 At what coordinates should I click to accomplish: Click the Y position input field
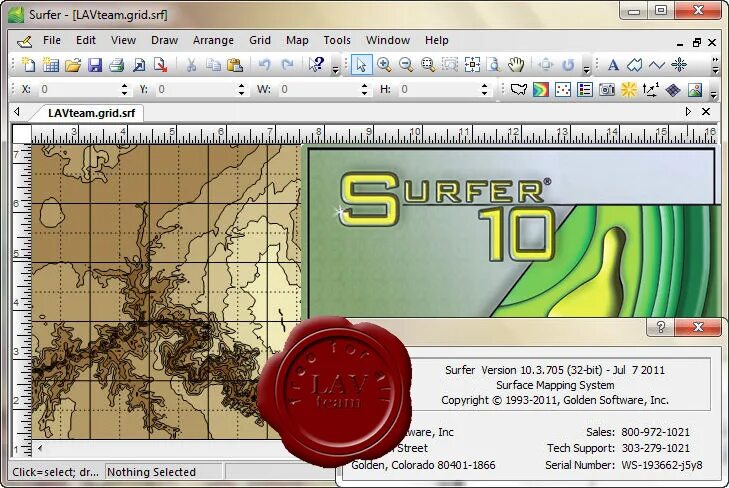(x=196, y=89)
